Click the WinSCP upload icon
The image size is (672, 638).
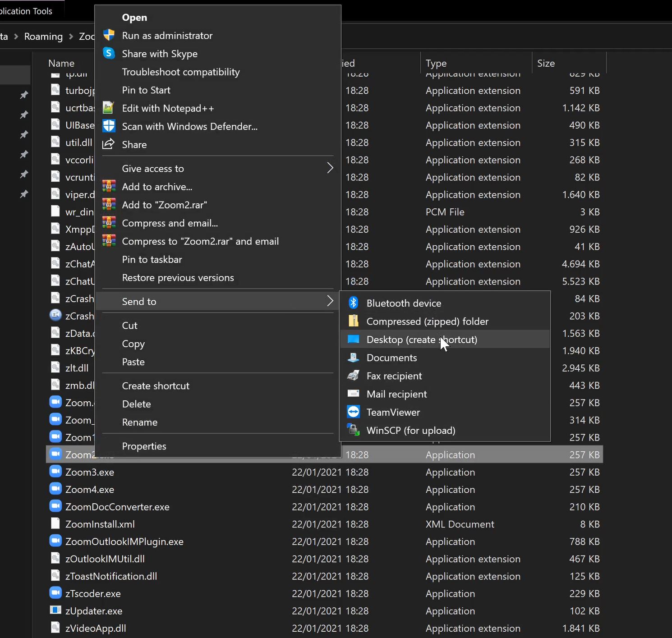point(354,430)
